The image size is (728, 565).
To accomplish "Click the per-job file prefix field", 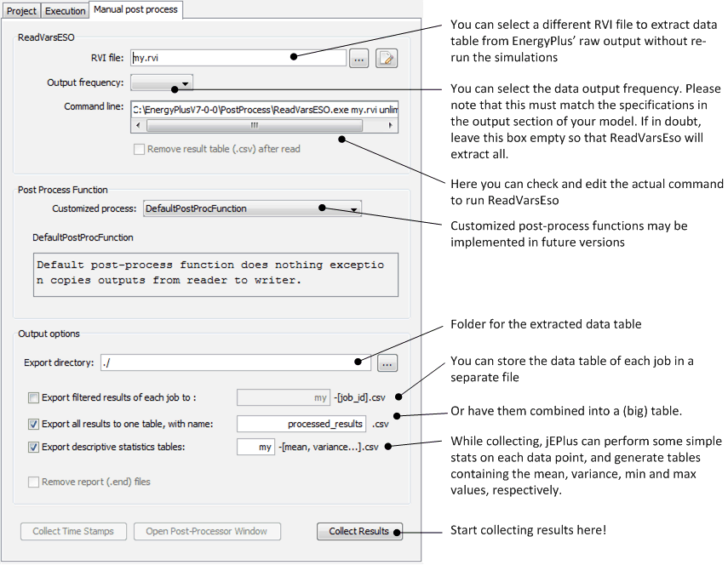I will (x=284, y=398).
